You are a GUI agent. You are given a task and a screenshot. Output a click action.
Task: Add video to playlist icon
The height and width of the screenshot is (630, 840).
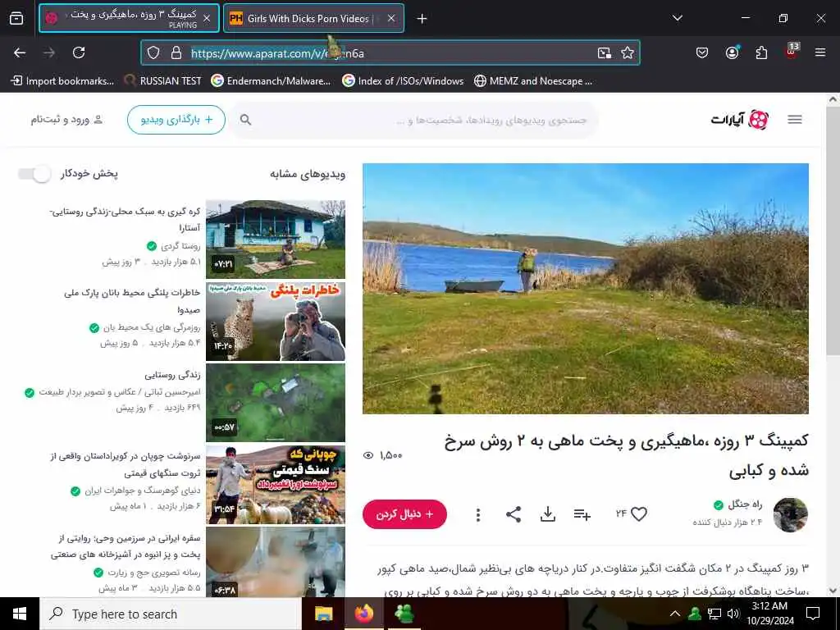pos(582,514)
